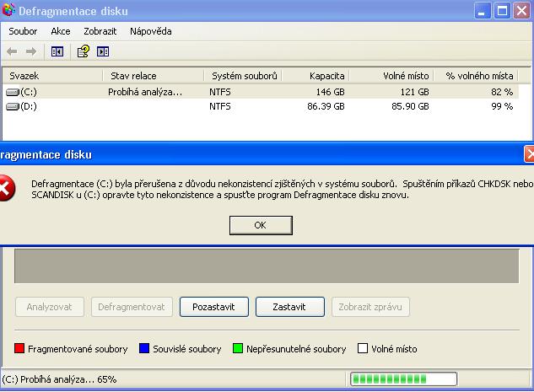
Task: Click the Pozastavit button
Action: [214, 307]
